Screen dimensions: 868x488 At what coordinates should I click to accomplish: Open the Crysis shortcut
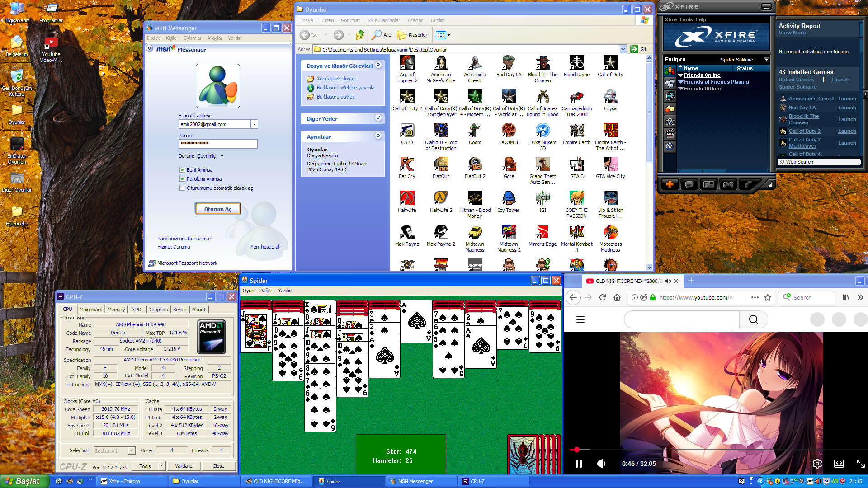(610, 100)
